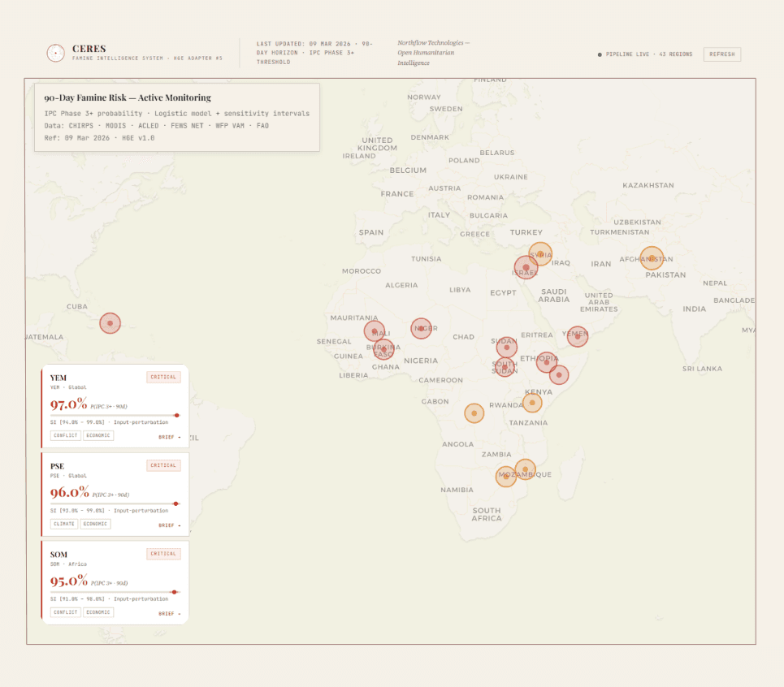Image resolution: width=784 pixels, height=687 pixels.
Task: Select the Mozambique risk marker
Action: click(526, 469)
